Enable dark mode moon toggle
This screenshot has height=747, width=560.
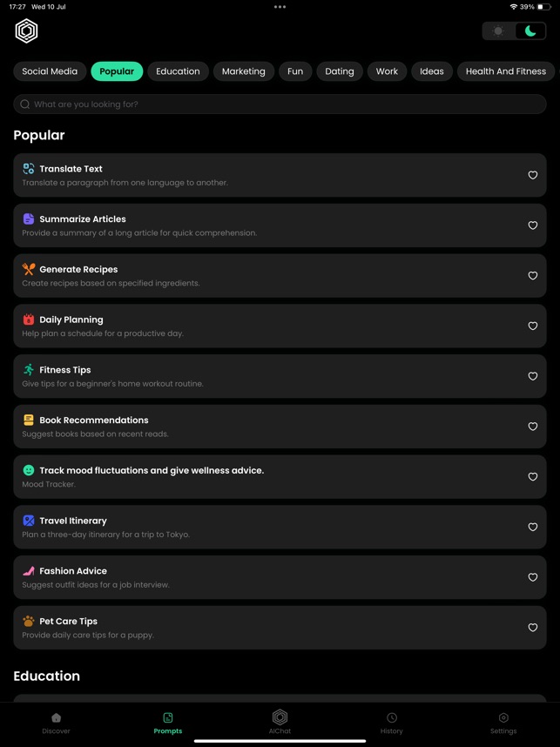coord(530,31)
